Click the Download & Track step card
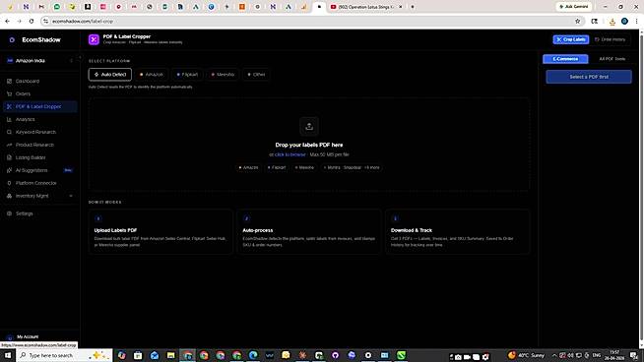 [458, 232]
